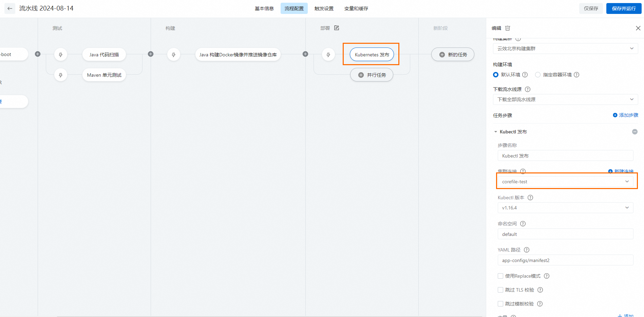The height and width of the screenshot is (317, 644).
Task: Click help icon next to 默认环境
Action: (525, 75)
